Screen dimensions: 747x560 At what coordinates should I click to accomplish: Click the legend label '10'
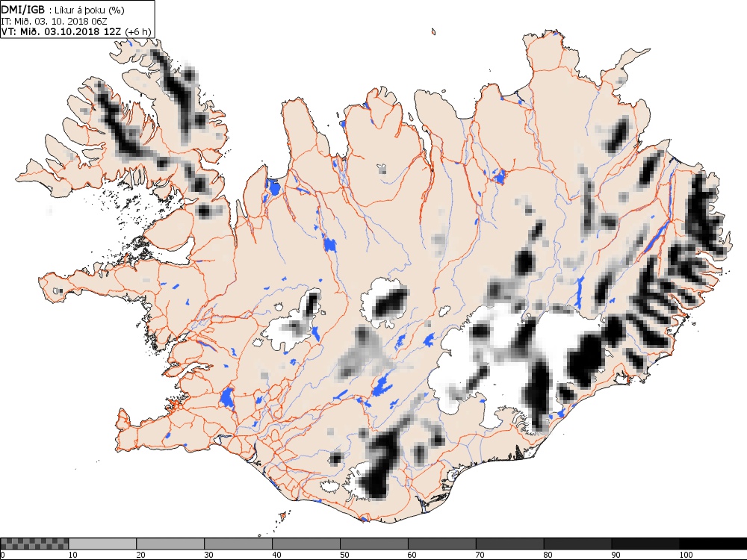tap(73, 555)
